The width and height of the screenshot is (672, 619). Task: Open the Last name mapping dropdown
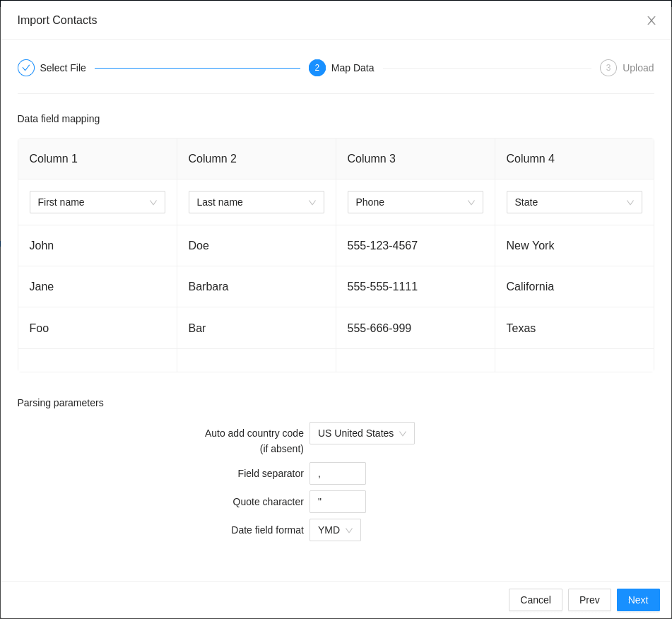(x=256, y=202)
